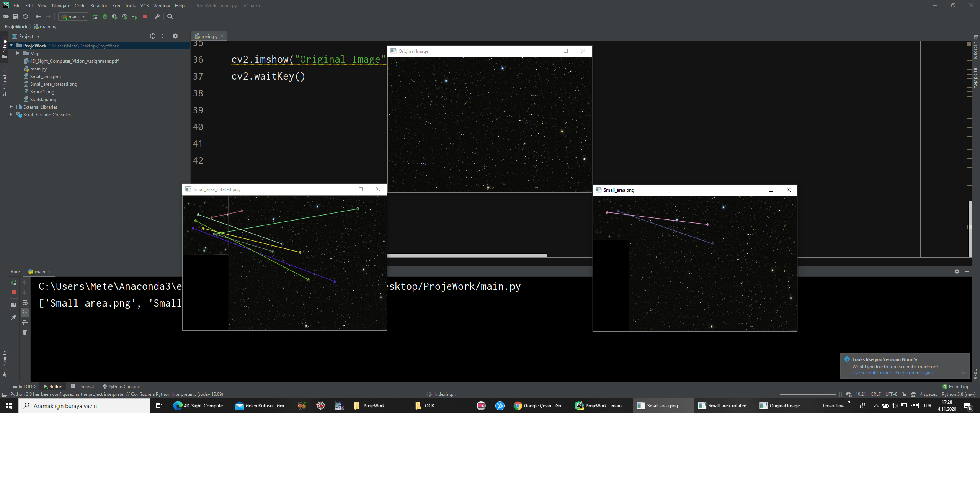The image size is (980, 490).
Task: Open the Debug tool icon
Action: (105, 16)
